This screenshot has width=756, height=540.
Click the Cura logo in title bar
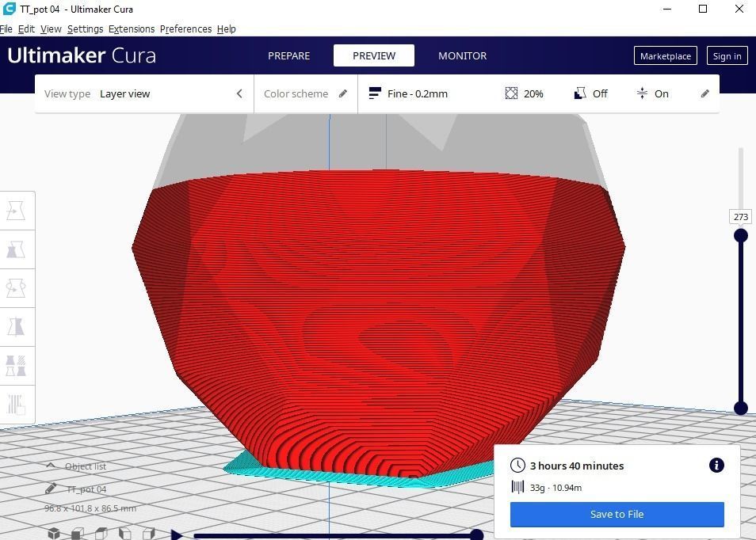tap(10, 9)
